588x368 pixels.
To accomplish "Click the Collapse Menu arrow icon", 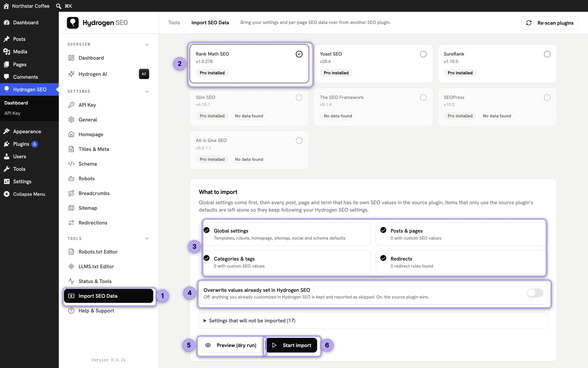I will pos(7,194).
